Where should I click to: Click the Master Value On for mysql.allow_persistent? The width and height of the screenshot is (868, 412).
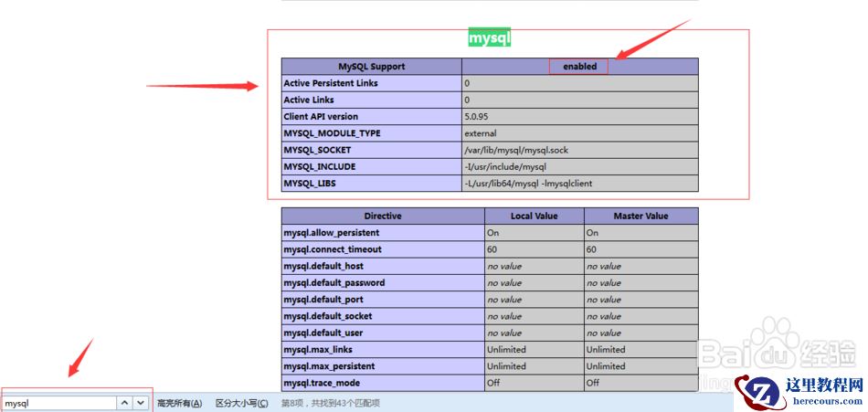pyautogui.click(x=592, y=233)
